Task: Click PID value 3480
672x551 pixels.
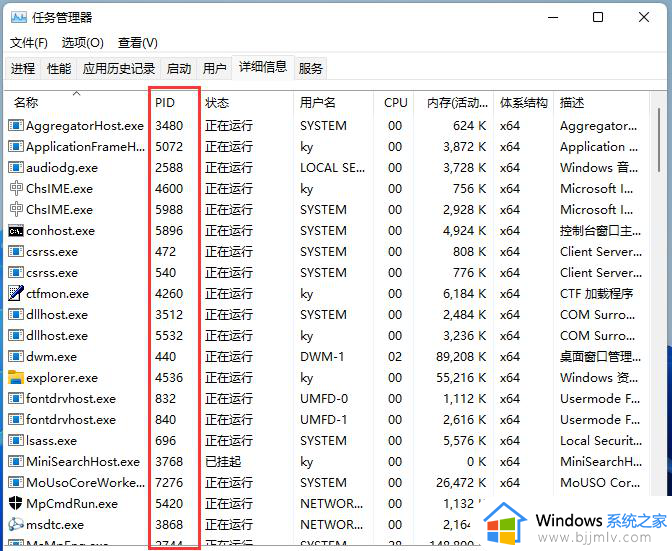Action: [169, 126]
